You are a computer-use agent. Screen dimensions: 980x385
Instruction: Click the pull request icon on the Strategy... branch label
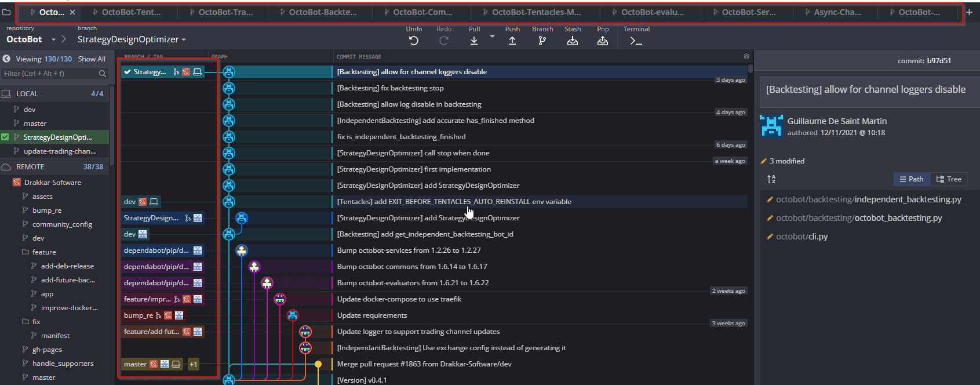coord(176,72)
